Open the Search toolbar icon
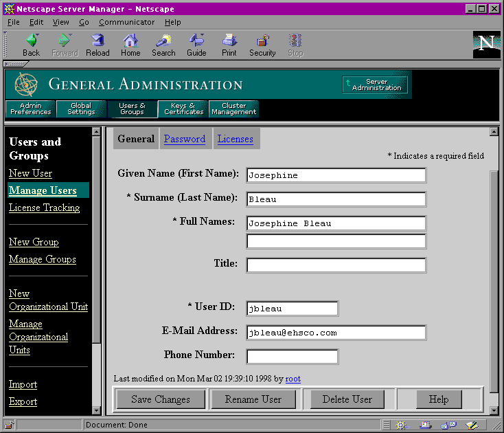The height and width of the screenshot is (433, 504). [163, 41]
